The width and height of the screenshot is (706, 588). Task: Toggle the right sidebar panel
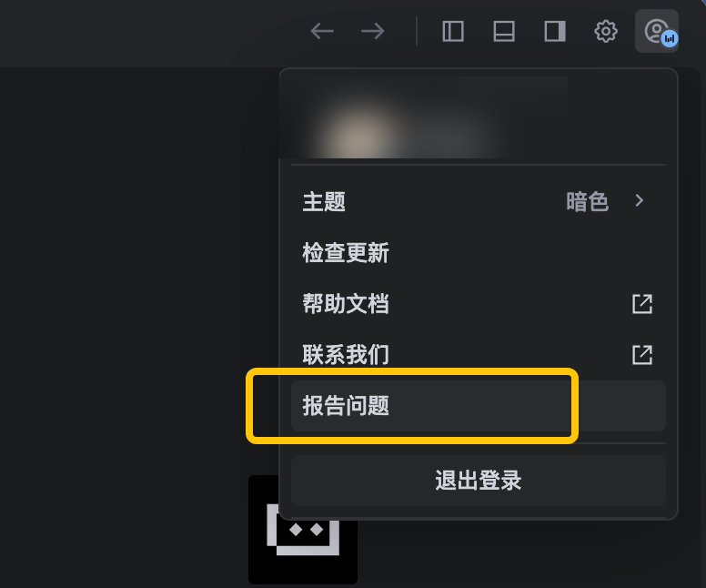[555, 32]
